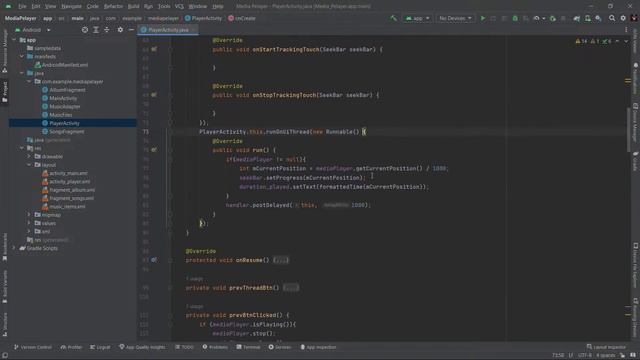Screen dimensions: 640x360
Task: Open Gradle tool window on right edge
Action: tap(636, 161)
